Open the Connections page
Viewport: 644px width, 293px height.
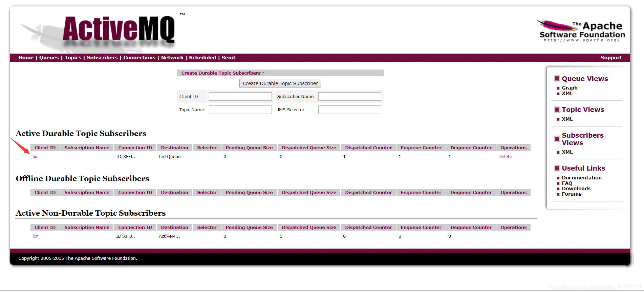click(x=139, y=58)
